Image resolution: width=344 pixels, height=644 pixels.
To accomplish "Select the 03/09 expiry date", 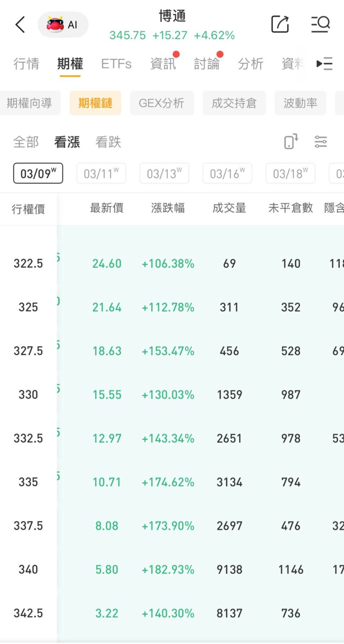I will (38, 174).
